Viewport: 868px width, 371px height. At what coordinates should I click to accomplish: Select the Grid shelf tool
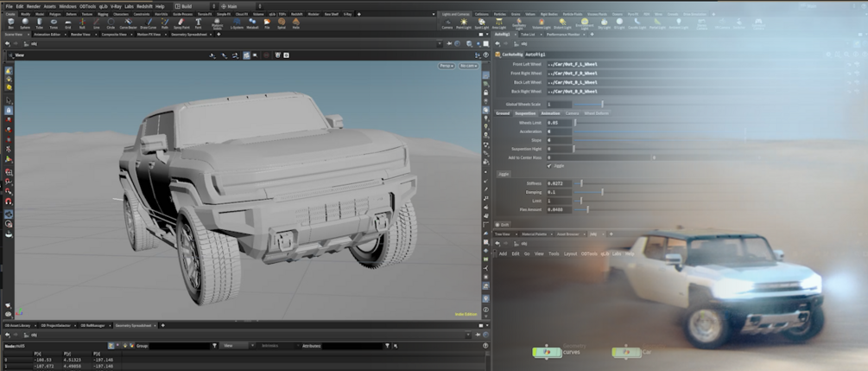click(68, 23)
